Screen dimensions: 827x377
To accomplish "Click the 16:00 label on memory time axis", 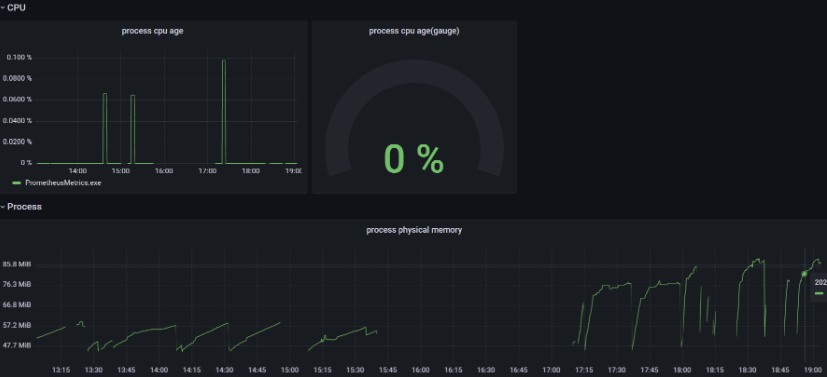I will point(420,370).
